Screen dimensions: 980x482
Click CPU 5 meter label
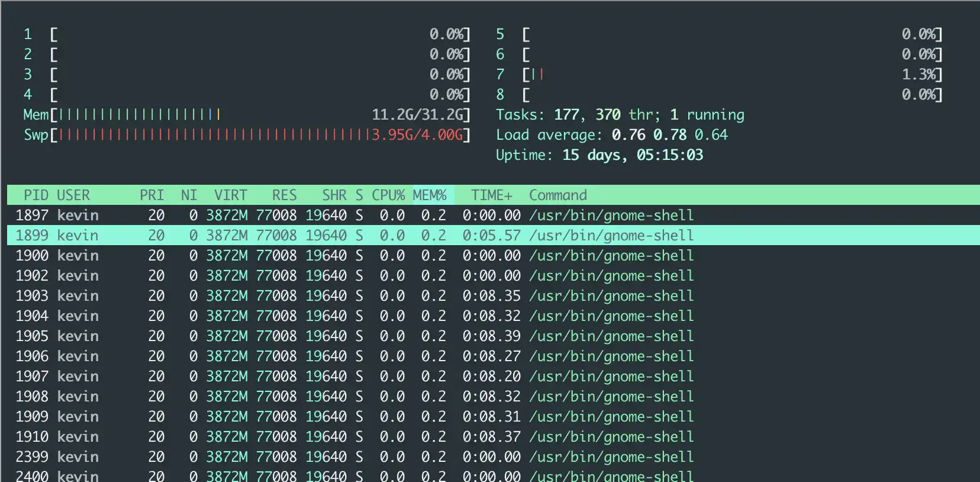[500, 34]
